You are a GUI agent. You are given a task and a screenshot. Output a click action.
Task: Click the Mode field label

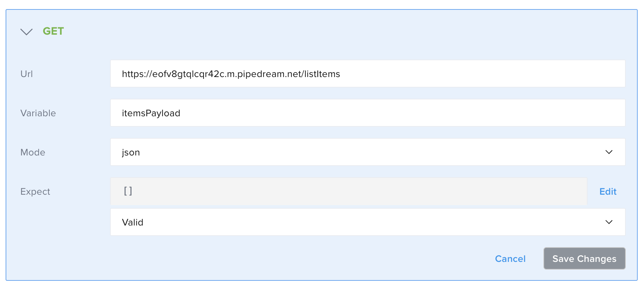33,152
